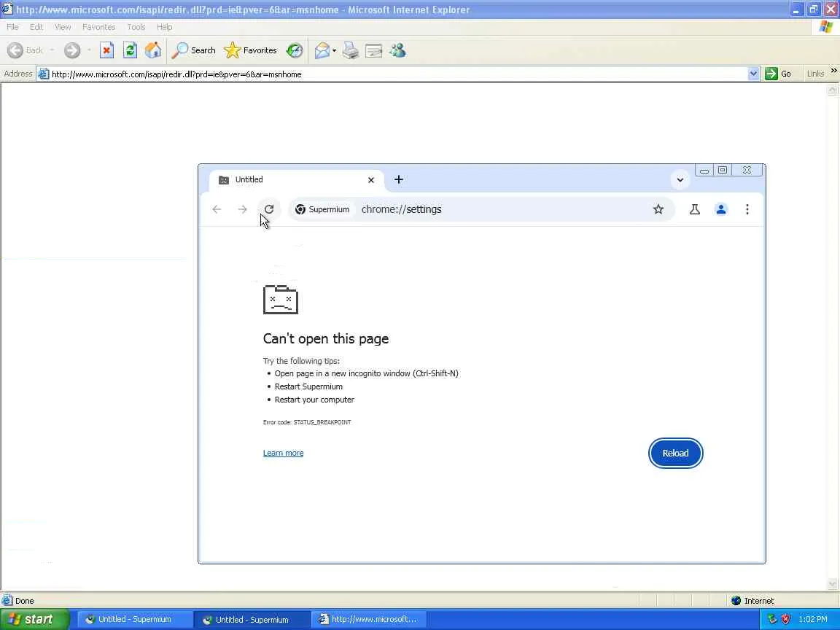Click the IE scrollbar up arrow
This screenshot has height=630, width=840.
(833, 90)
